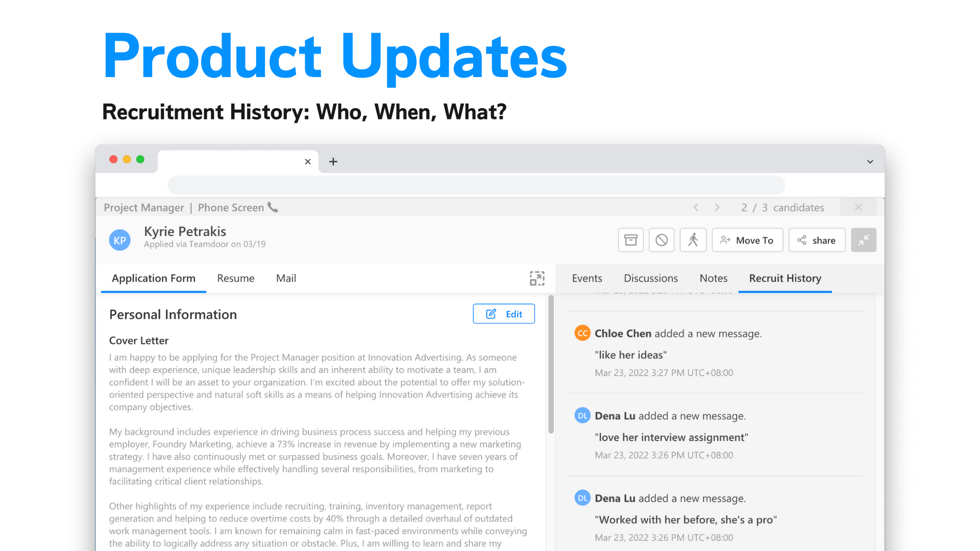Click the Project Manager job title
The width and height of the screenshot is (980, 551).
[x=144, y=208]
